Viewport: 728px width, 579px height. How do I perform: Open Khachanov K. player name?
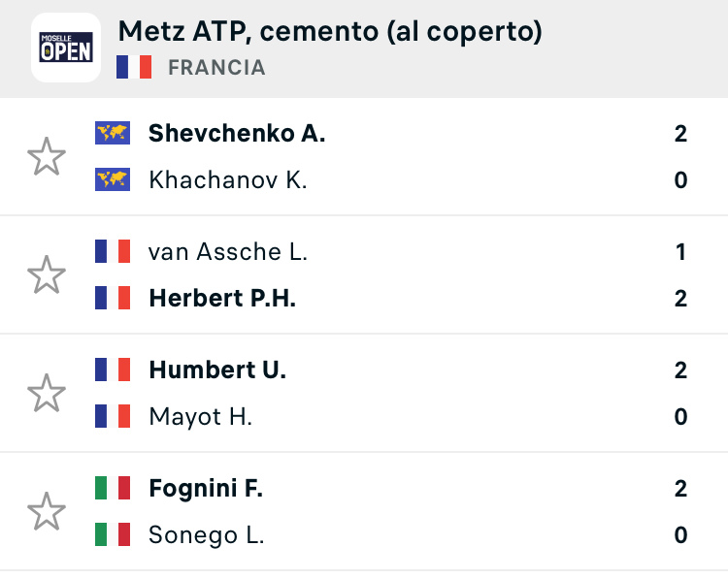pos(228,179)
